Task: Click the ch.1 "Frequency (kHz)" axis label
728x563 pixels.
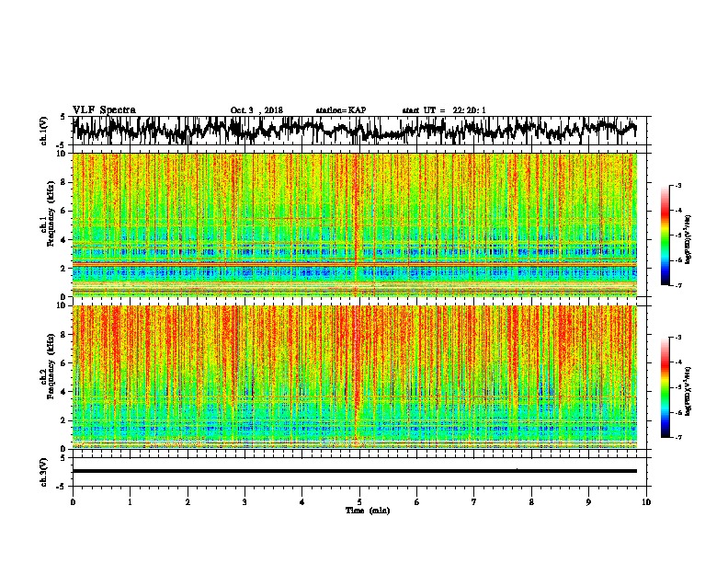Action: click(51, 214)
